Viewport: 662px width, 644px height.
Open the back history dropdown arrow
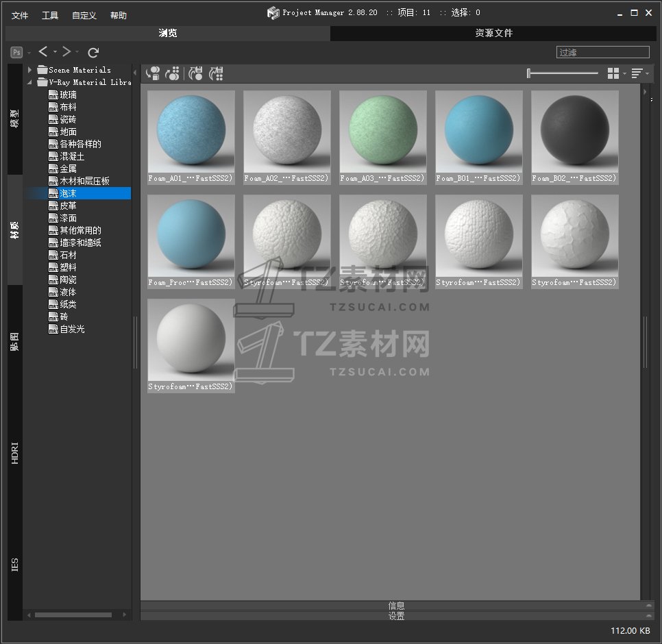tap(55, 51)
